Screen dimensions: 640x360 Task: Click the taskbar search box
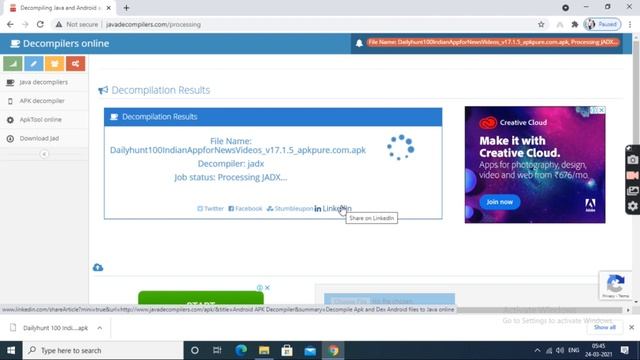click(x=103, y=351)
